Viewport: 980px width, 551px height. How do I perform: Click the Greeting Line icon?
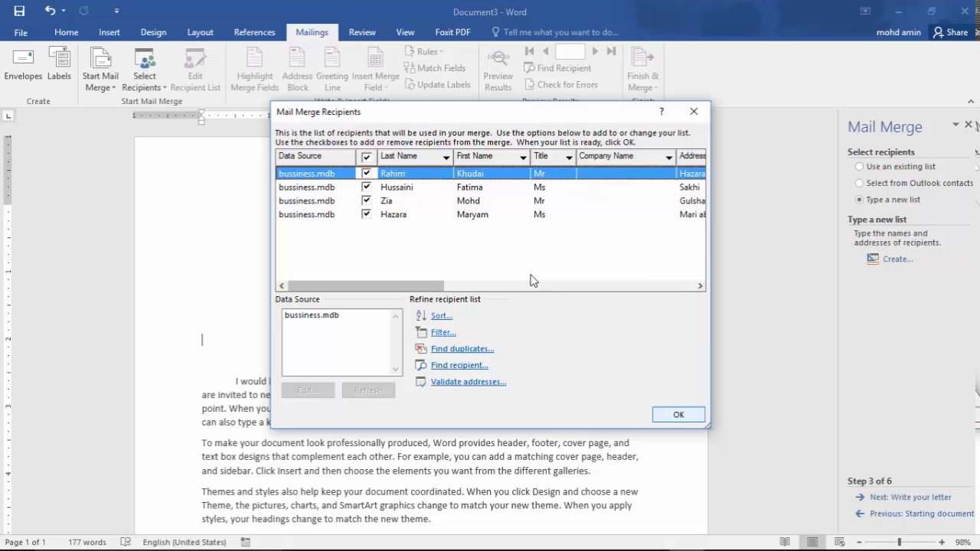332,58
